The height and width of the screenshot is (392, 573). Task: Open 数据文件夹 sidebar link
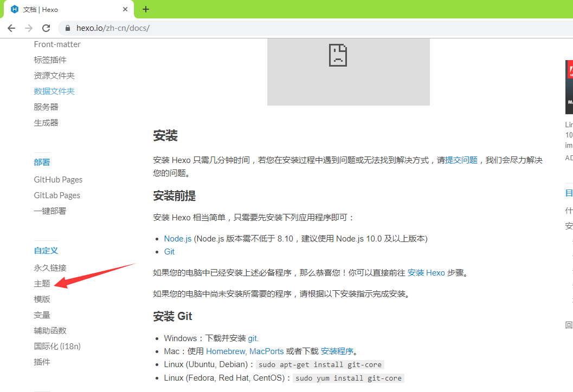coord(54,92)
